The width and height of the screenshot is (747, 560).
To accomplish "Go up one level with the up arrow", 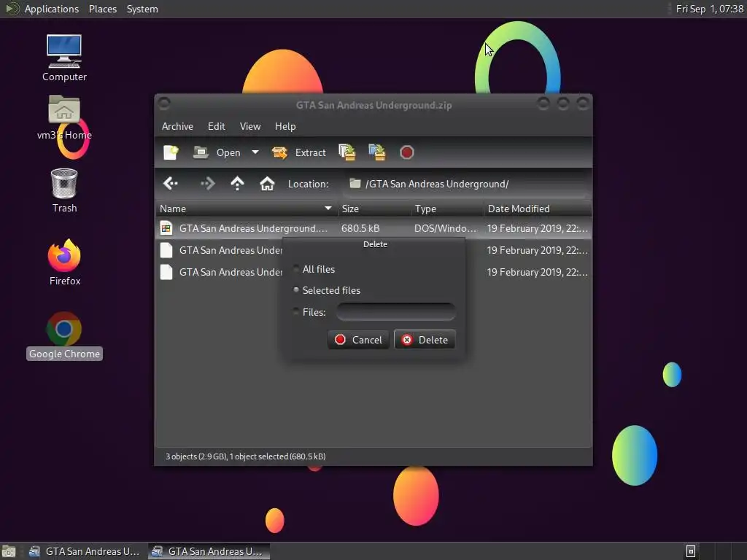I will coord(237,183).
